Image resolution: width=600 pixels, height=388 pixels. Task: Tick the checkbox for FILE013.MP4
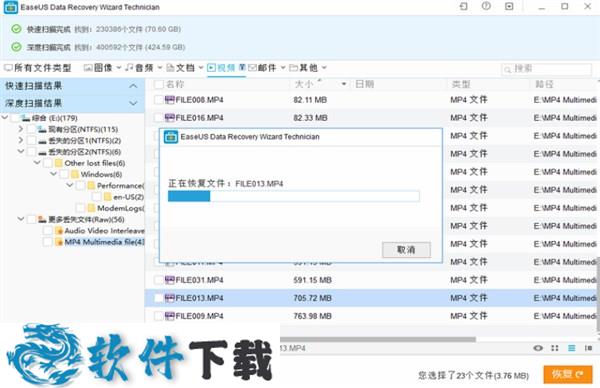[159, 298]
